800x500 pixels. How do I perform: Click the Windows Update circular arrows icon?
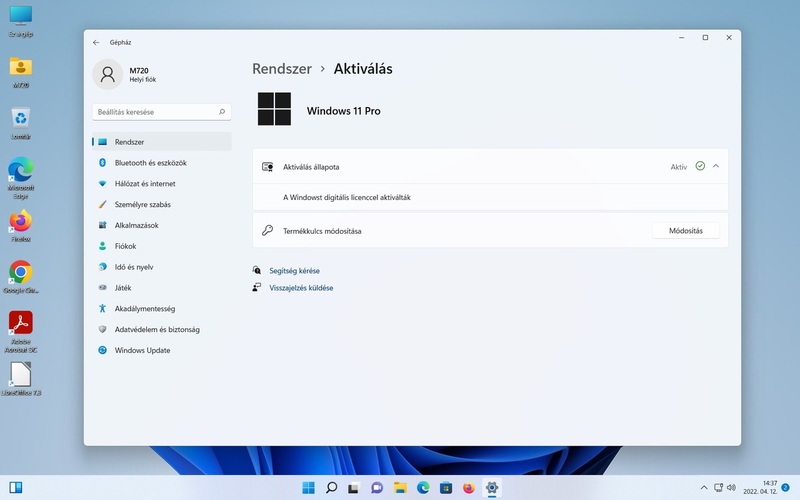click(102, 350)
